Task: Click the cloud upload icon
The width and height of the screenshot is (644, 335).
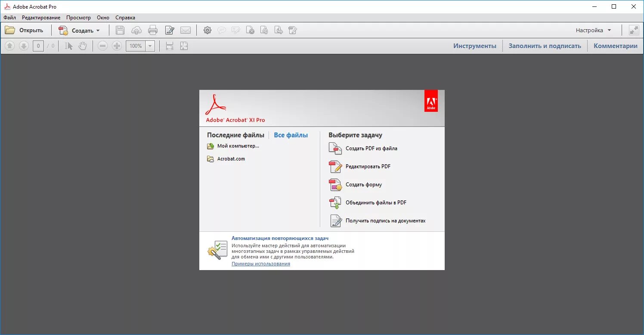Action: coord(136,30)
